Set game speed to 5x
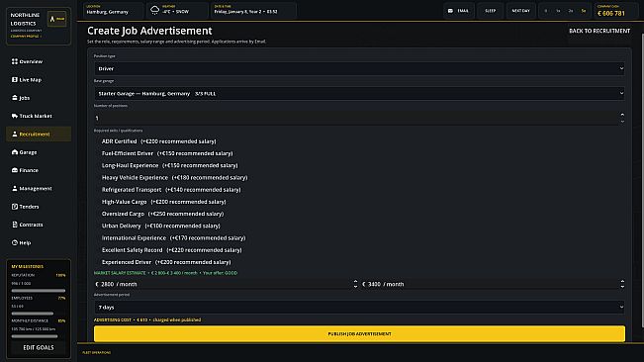Viewport: 644px width, 362px height. pyautogui.click(x=584, y=11)
